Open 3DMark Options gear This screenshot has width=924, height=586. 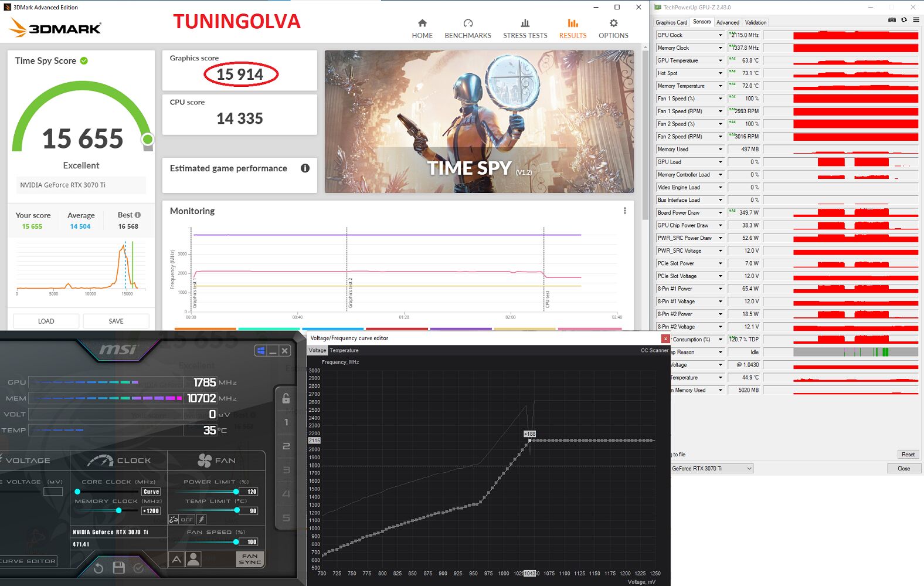click(613, 29)
